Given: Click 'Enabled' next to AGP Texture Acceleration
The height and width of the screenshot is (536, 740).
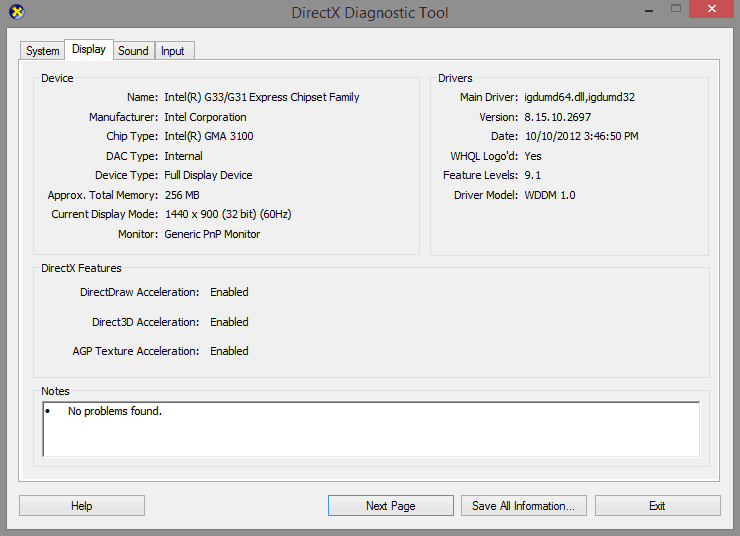Looking at the screenshot, I should (229, 351).
